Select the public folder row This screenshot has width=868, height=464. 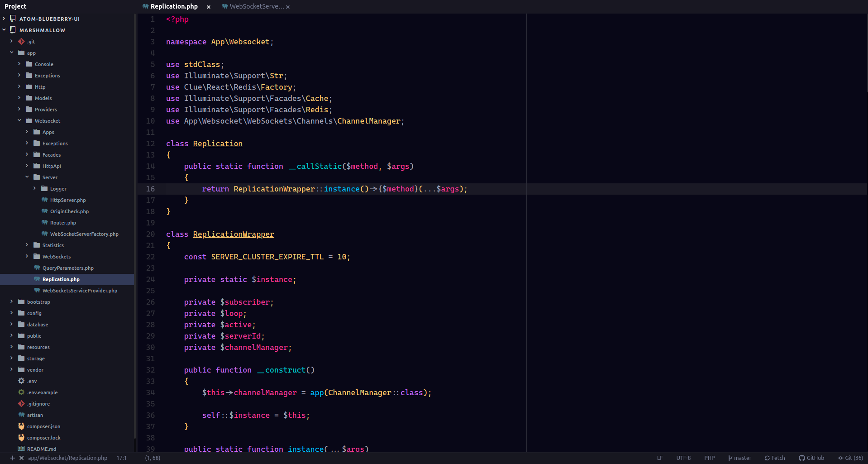tap(67, 336)
